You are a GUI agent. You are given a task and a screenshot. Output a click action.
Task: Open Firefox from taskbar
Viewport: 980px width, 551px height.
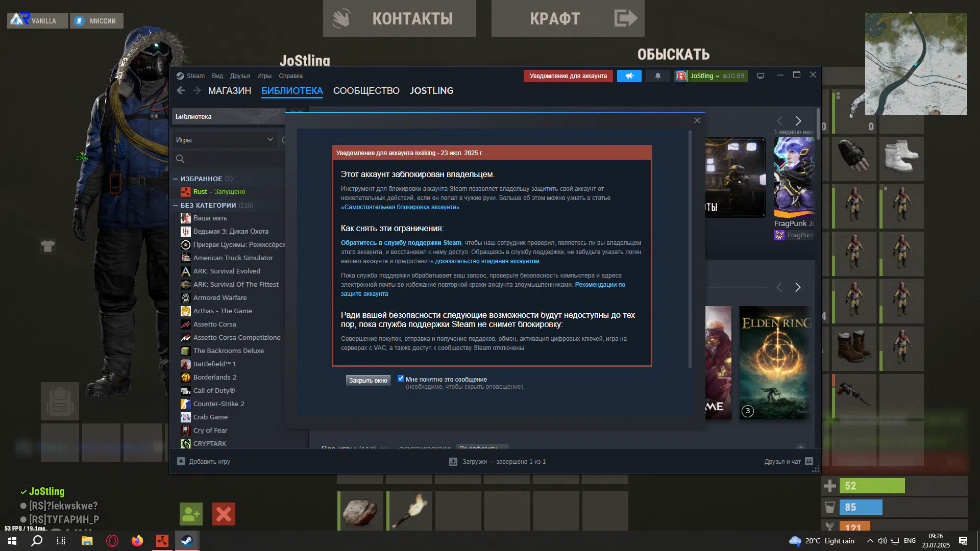tap(137, 541)
